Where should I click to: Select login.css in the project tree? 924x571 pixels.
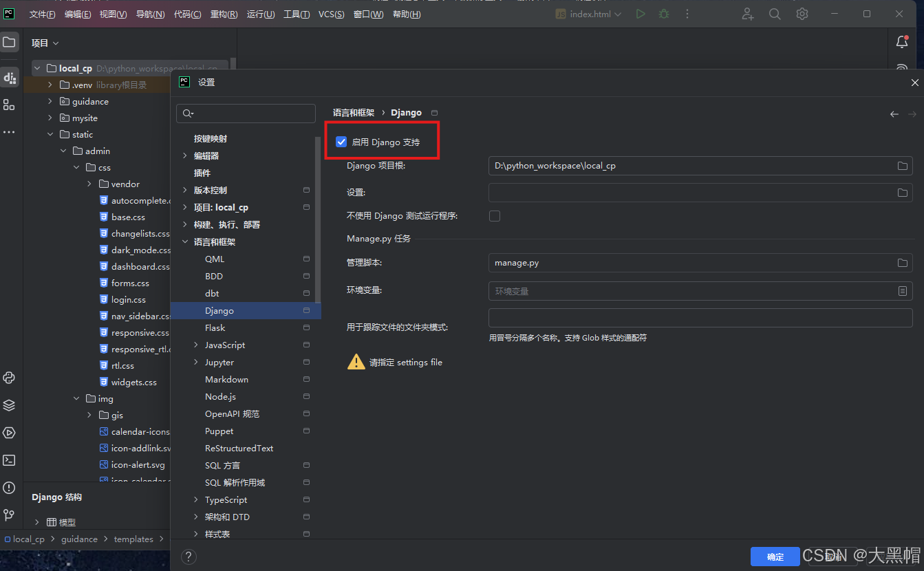point(129,300)
